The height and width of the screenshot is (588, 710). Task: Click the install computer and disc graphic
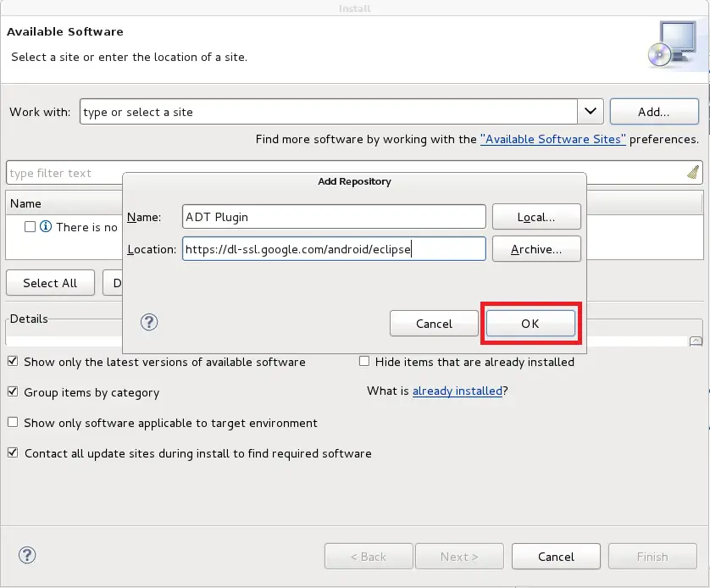coord(673,45)
